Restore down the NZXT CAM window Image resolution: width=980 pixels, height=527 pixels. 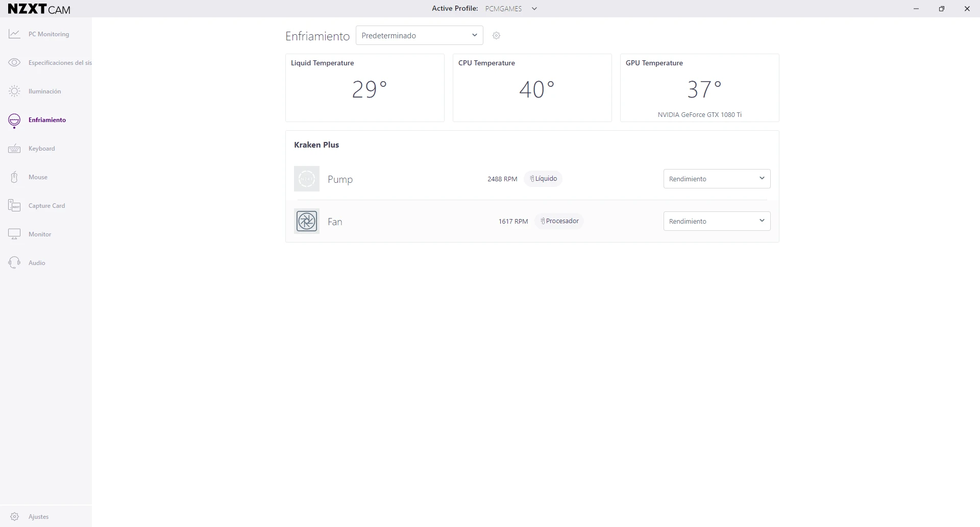pyautogui.click(x=942, y=9)
